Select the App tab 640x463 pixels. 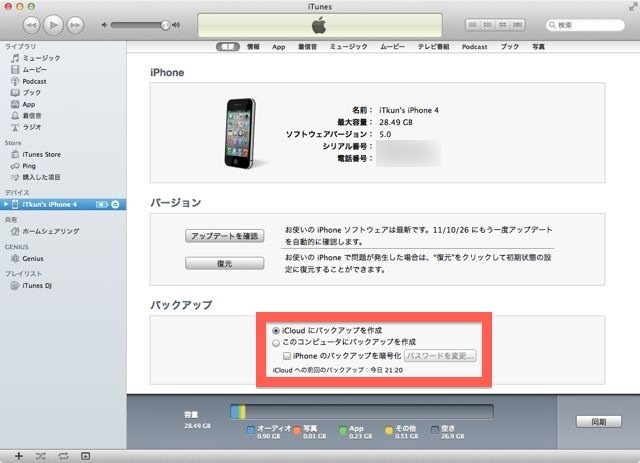click(278, 47)
